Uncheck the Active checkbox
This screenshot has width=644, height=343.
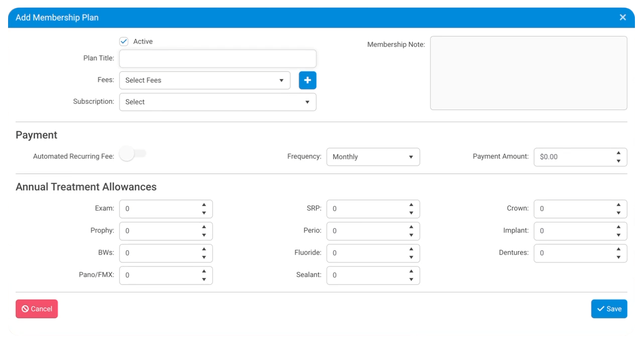[x=123, y=41]
